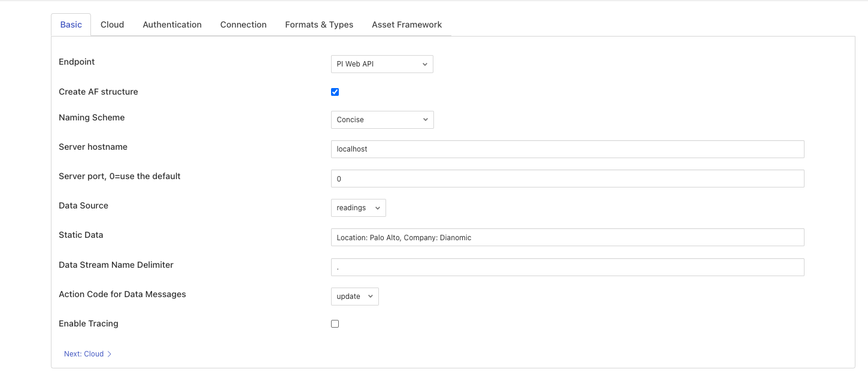
Task: Expand the Naming Scheme dropdown
Action: click(381, 120)
